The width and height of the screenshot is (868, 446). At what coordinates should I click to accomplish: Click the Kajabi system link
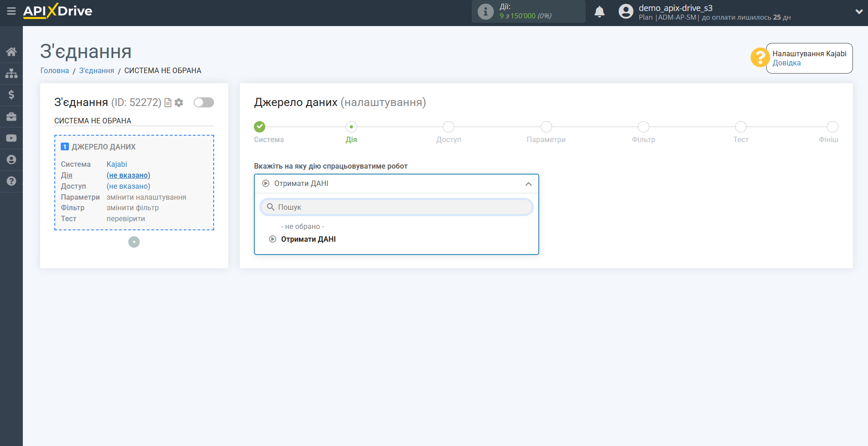(x=117, y=164)
